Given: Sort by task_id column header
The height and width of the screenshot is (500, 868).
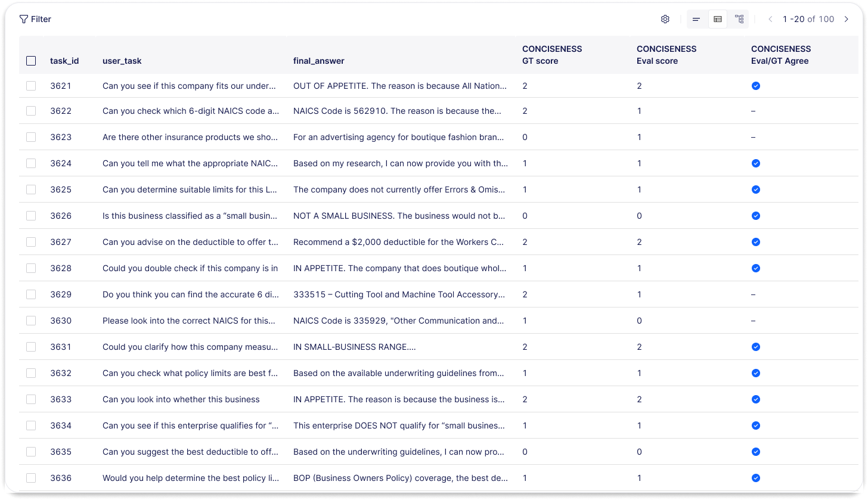Looking at the screenshot, I should click(x=64, y=61).
